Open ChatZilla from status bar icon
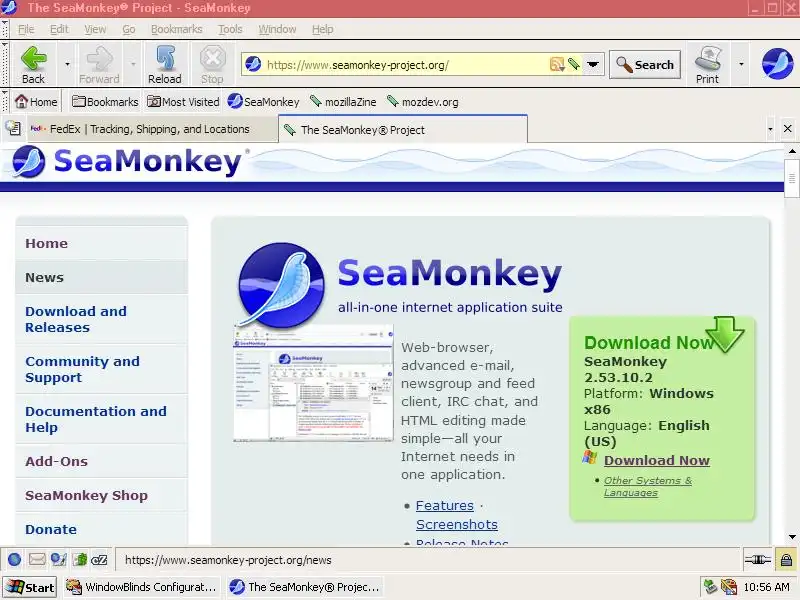The image size is (800, 600). point(99,560)
